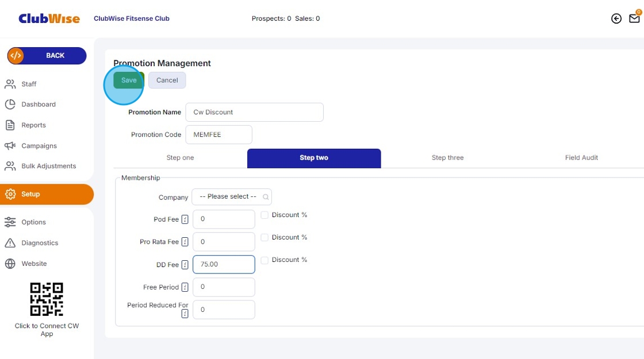Click the Reports document icon
The width and height of the screenshot is (644, 359).
tap(10, 125)
